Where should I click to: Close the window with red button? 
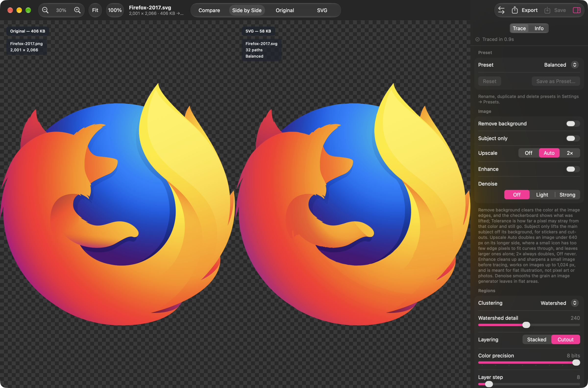tap(10, 10)
